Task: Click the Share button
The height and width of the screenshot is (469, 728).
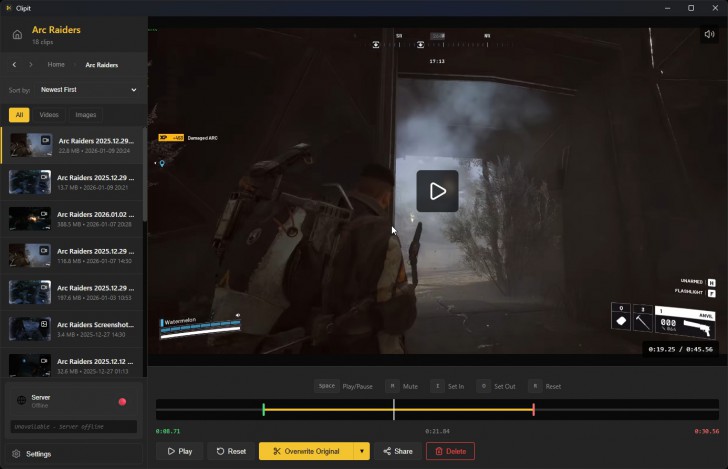Action: [x=396, y=451]
